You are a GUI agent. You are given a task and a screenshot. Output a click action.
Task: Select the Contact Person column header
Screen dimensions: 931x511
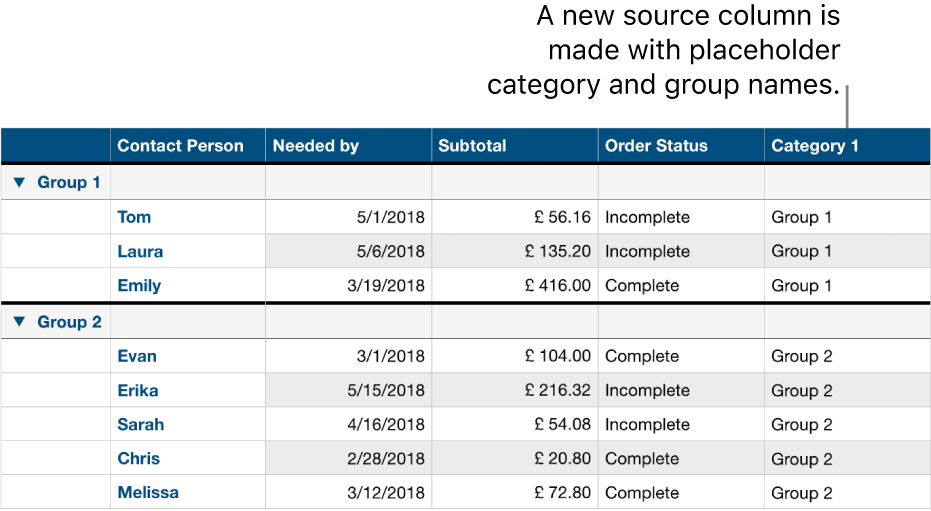180,146
